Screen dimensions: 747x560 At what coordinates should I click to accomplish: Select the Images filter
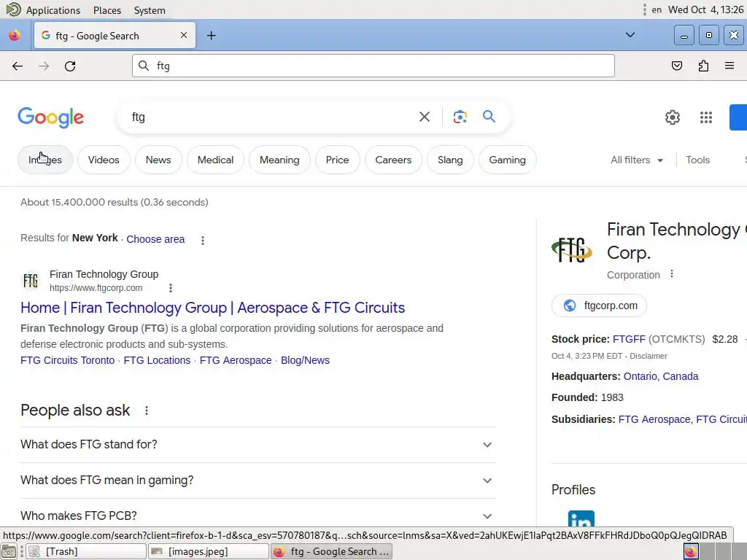(45, 160)
